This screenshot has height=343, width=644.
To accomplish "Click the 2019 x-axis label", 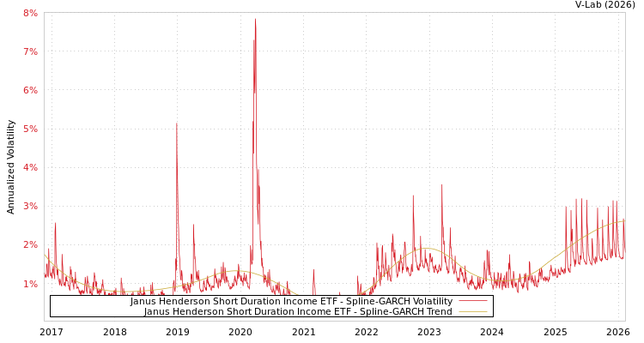I will coord(178,332).
